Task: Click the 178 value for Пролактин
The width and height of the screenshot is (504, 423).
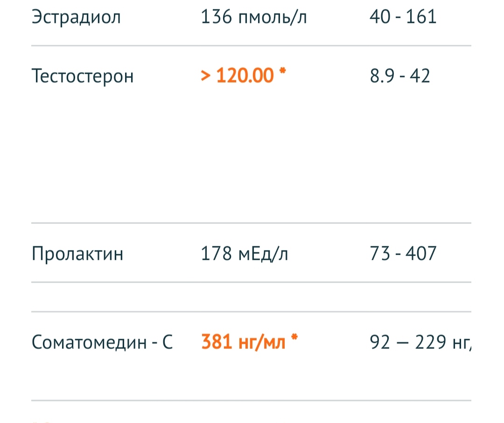Action: (x=217, y=255)
